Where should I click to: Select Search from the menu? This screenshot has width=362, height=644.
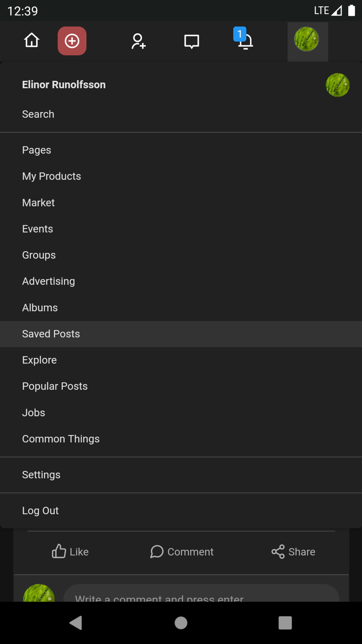38,114
